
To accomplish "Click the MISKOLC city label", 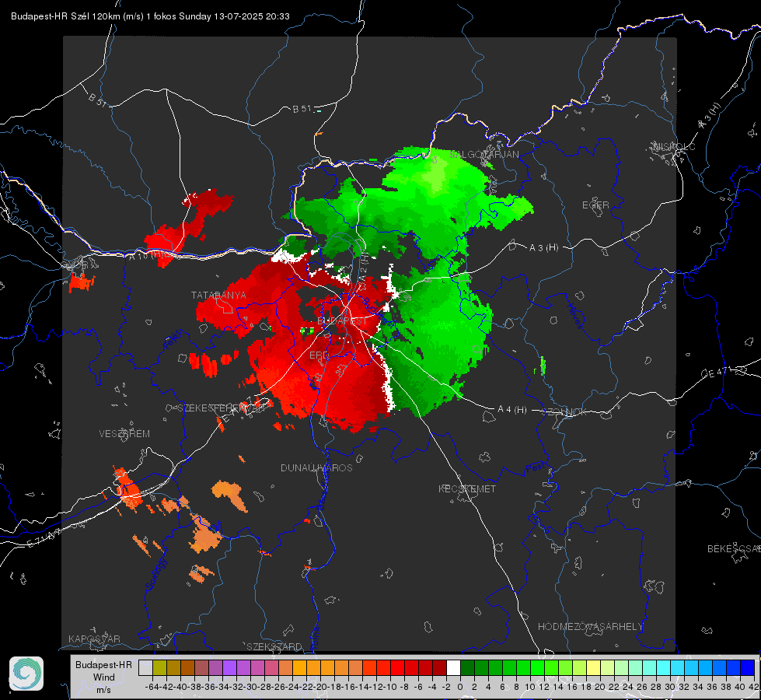I will coord(674,147).
